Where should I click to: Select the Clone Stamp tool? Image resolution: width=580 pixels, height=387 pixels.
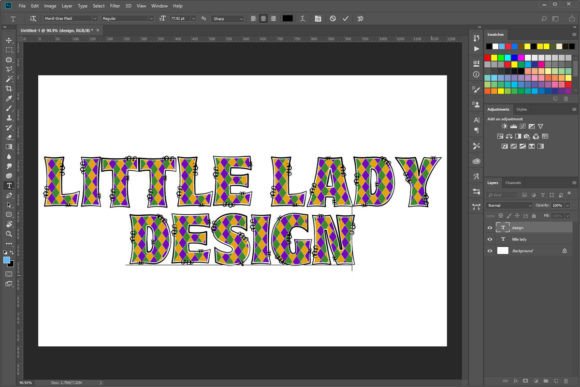point(9,118)
